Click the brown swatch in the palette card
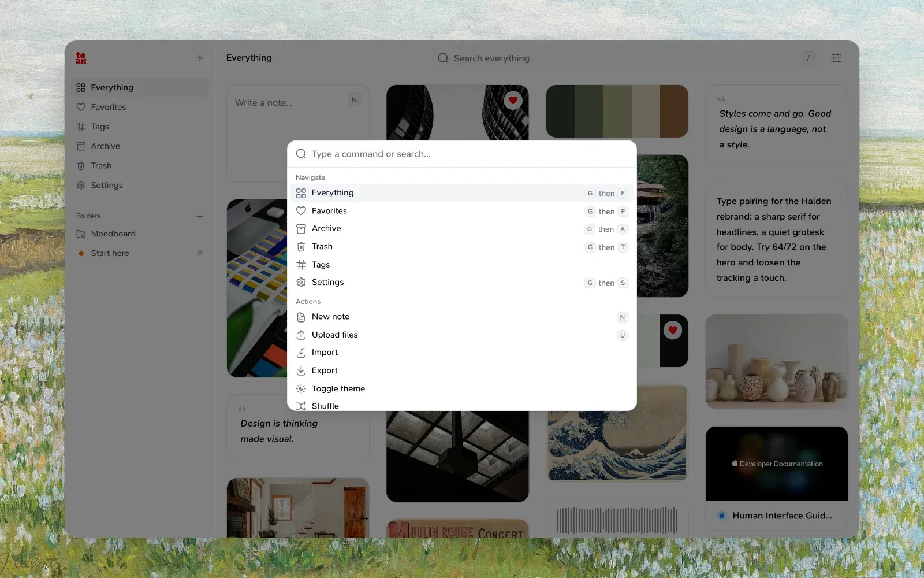 point(674,111)
